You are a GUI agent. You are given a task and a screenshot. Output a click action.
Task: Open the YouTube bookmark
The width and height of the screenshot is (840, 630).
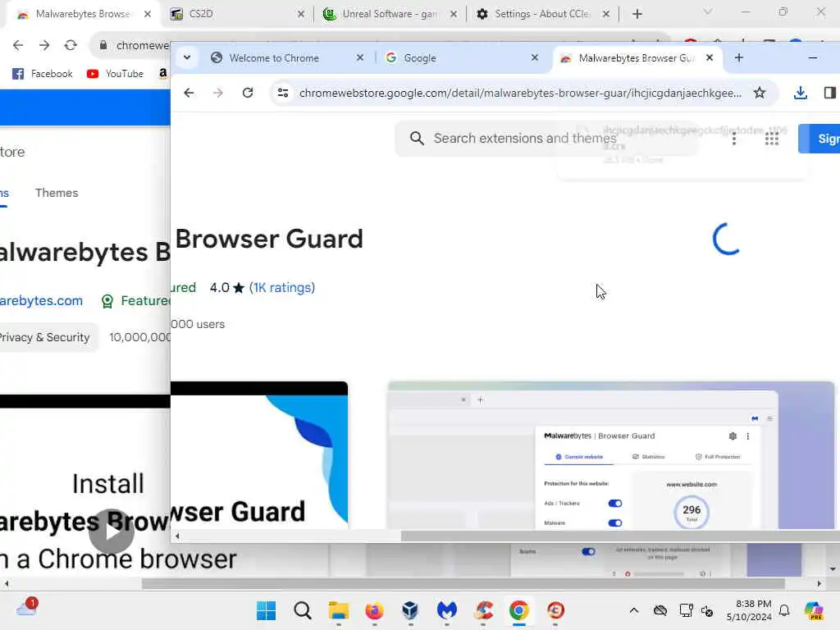(115, 73)
